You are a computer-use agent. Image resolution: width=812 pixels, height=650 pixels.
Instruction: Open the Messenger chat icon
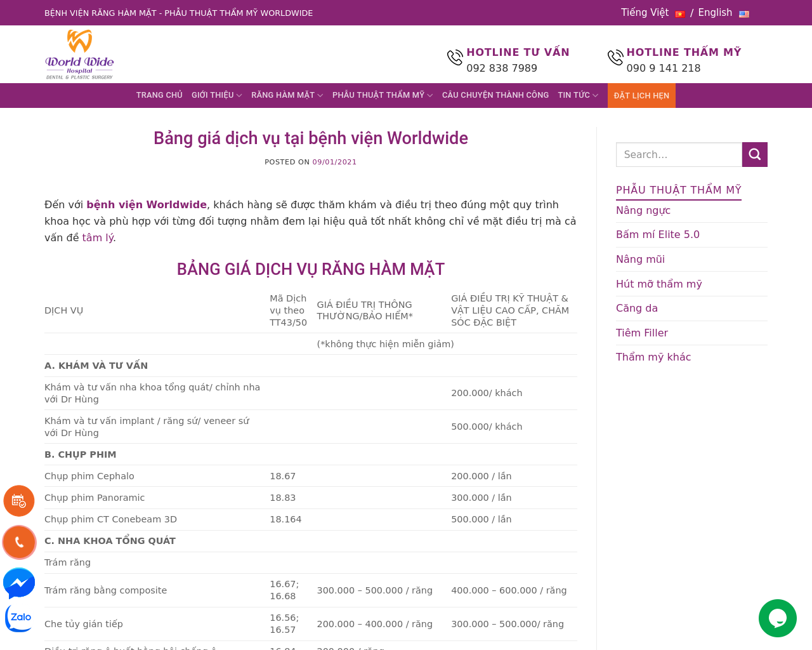(x=19, y=582)
